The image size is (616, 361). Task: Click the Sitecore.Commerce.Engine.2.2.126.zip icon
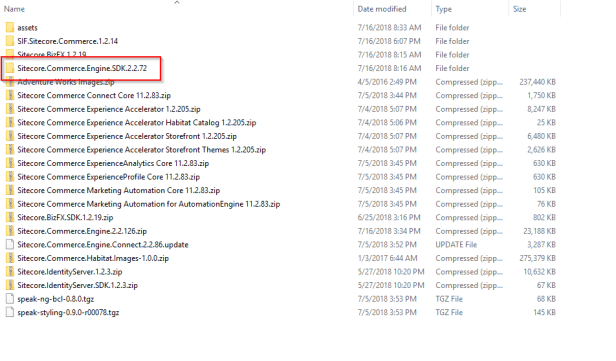10,231
